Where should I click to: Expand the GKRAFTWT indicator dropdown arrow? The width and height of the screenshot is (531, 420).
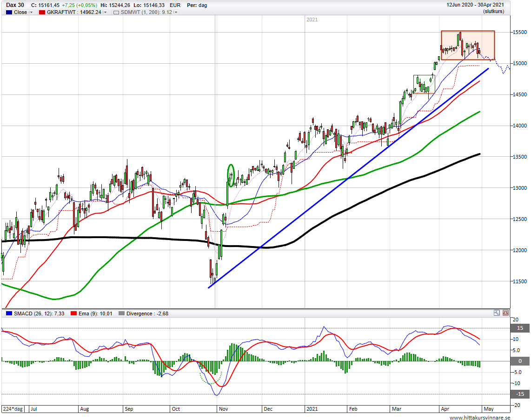(x=105, y=12)
